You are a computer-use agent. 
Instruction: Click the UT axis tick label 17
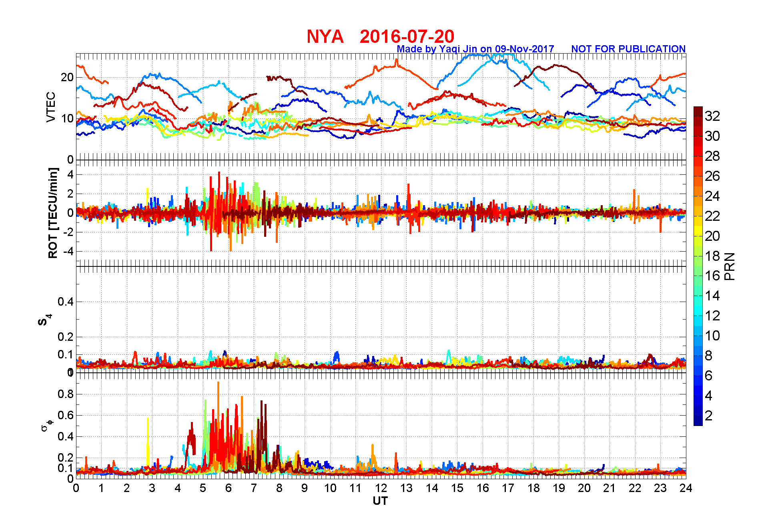click(508, 488)
